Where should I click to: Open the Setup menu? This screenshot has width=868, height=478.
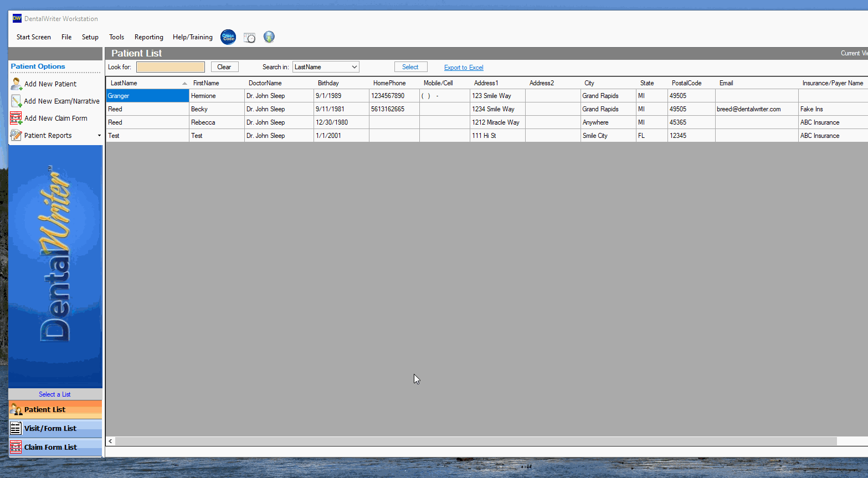(x=90, y=37)
